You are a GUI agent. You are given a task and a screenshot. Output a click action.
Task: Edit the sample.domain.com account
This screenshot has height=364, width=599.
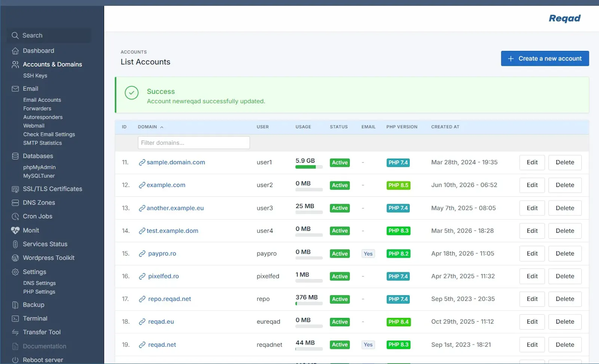coord(532,162)
